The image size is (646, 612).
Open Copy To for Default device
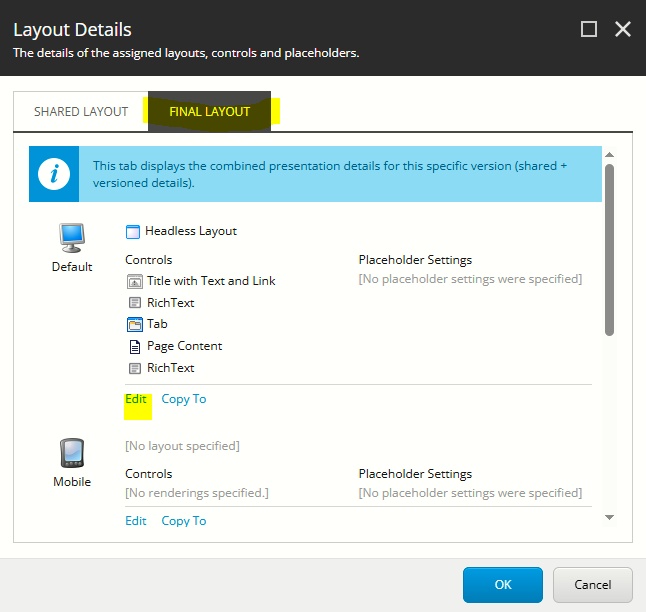(184, 399)
